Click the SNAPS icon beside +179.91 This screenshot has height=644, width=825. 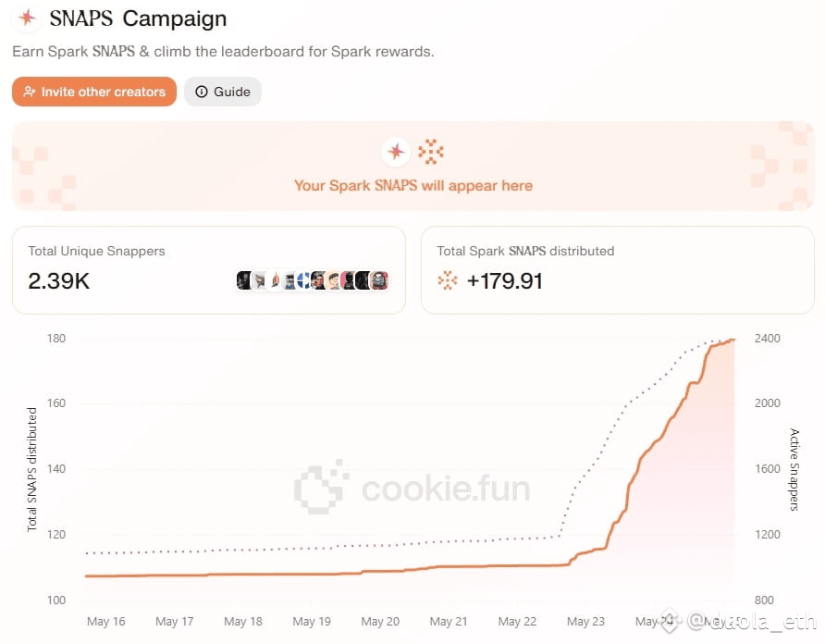(x=448, y=280)
